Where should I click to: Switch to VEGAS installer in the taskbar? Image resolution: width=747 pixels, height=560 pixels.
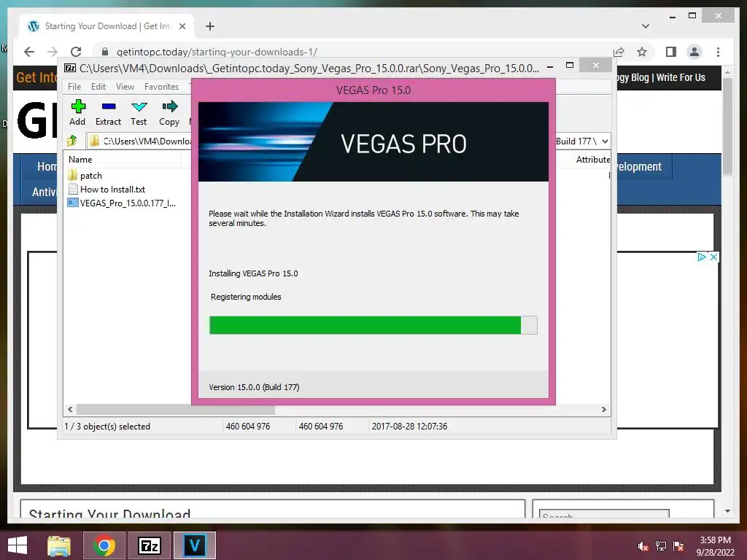(195, 545)
